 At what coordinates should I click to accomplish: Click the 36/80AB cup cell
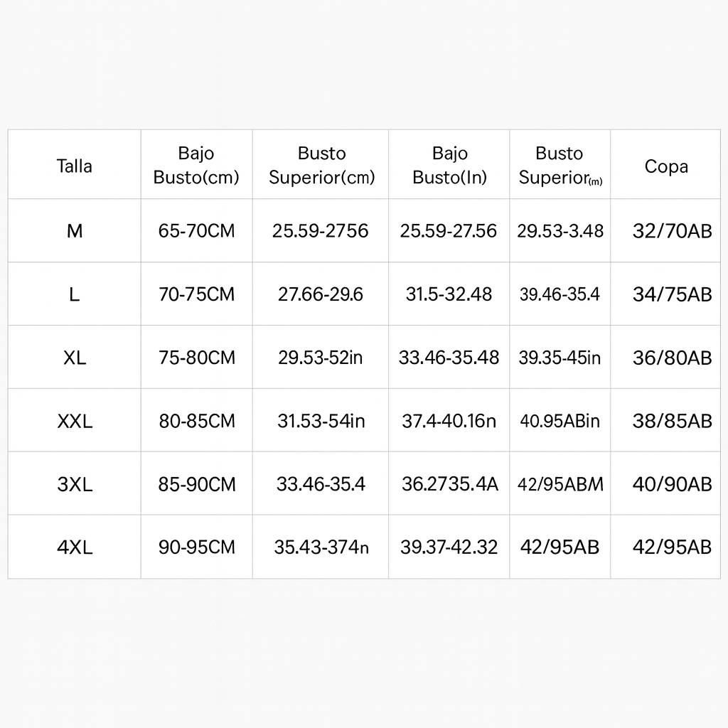pyautogui.click(x=672, y=358)
